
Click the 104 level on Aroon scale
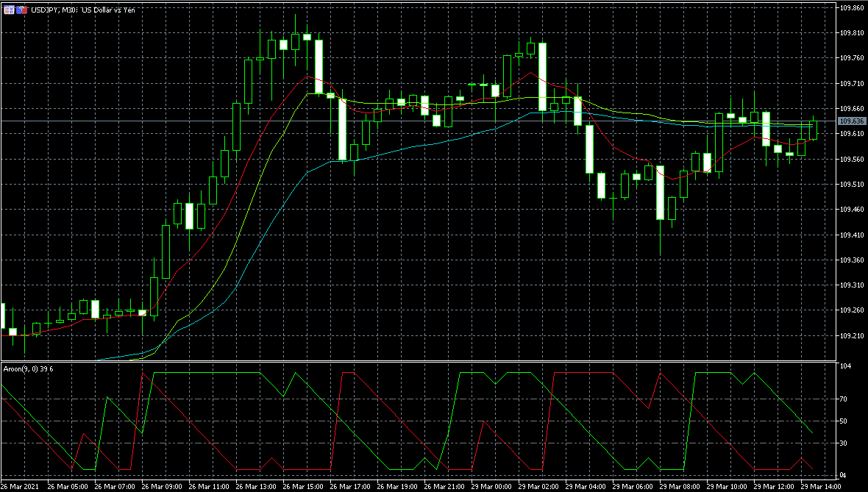click(846, 366)
